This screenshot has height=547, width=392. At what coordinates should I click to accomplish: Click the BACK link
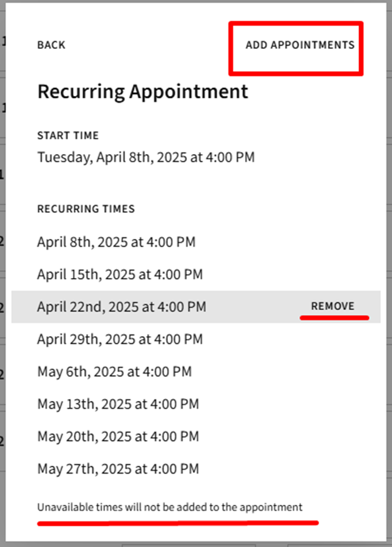point(51,45)
